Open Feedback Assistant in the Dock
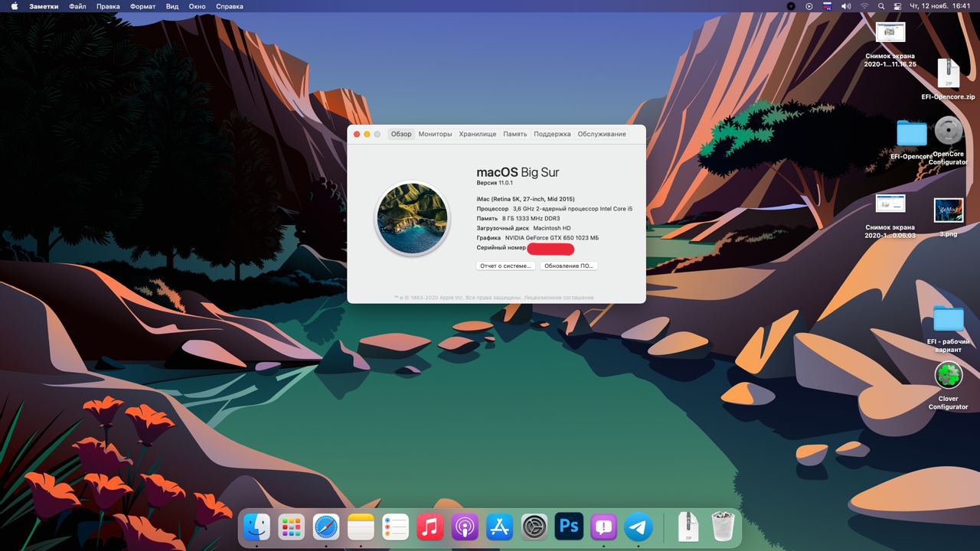Image resolution: width=980 pixels, height=551 pixels. tap(603, 527)
